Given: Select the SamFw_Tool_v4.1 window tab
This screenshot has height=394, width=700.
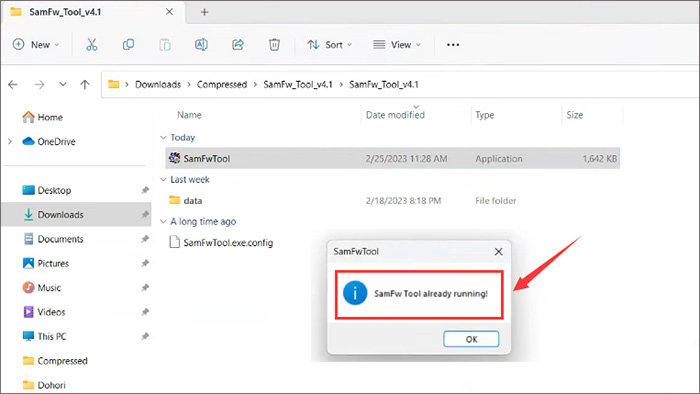Looking at the screenshot, I should tap(94, 12).
